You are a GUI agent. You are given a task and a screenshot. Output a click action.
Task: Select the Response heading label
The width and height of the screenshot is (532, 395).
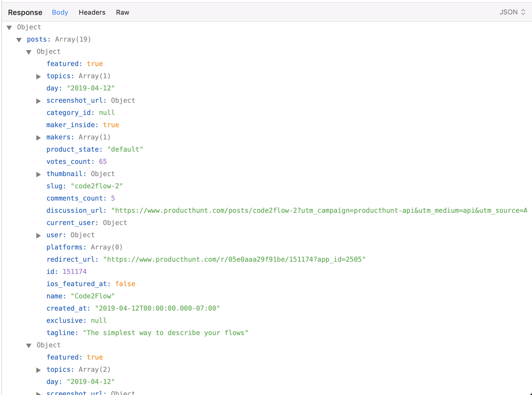coord(25,12)
